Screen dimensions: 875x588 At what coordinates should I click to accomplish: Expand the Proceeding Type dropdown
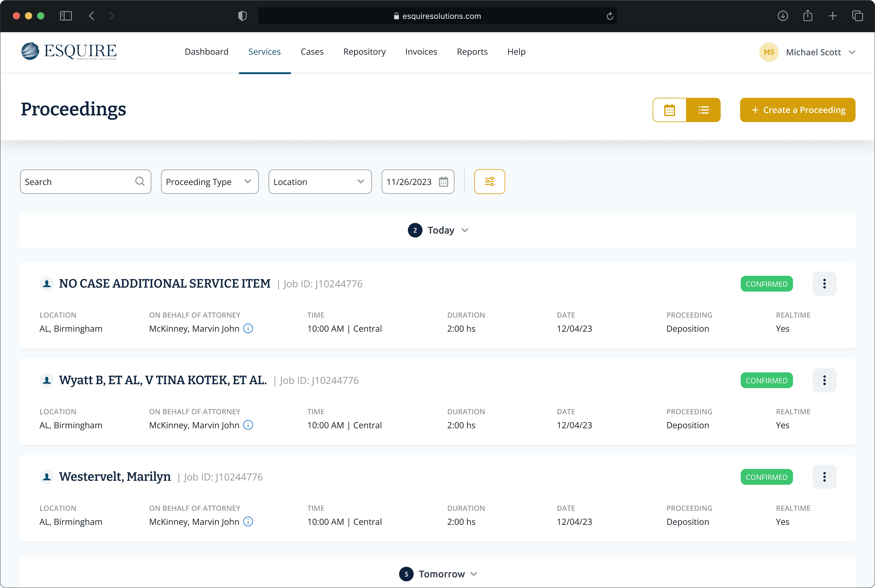pos(210,182)
